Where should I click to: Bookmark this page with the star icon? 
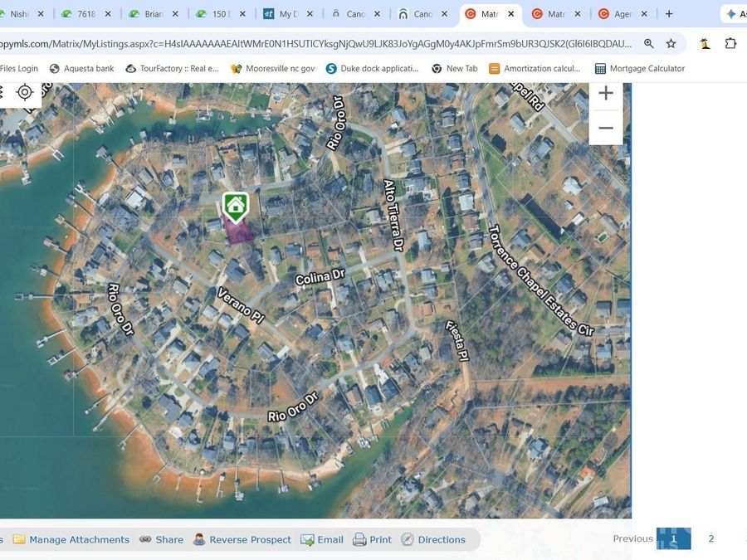tap(671, 44)
